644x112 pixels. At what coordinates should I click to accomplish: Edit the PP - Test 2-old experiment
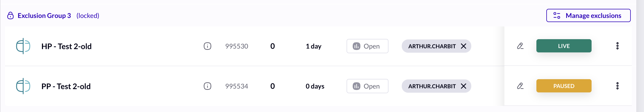click(520, 86)
